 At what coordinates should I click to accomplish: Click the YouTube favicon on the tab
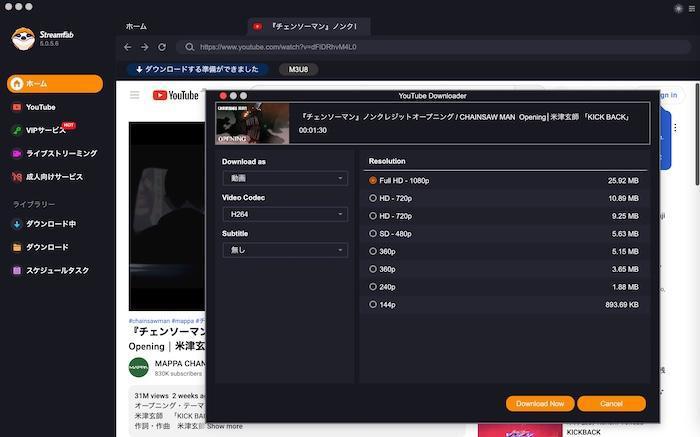tap(258, 27)
